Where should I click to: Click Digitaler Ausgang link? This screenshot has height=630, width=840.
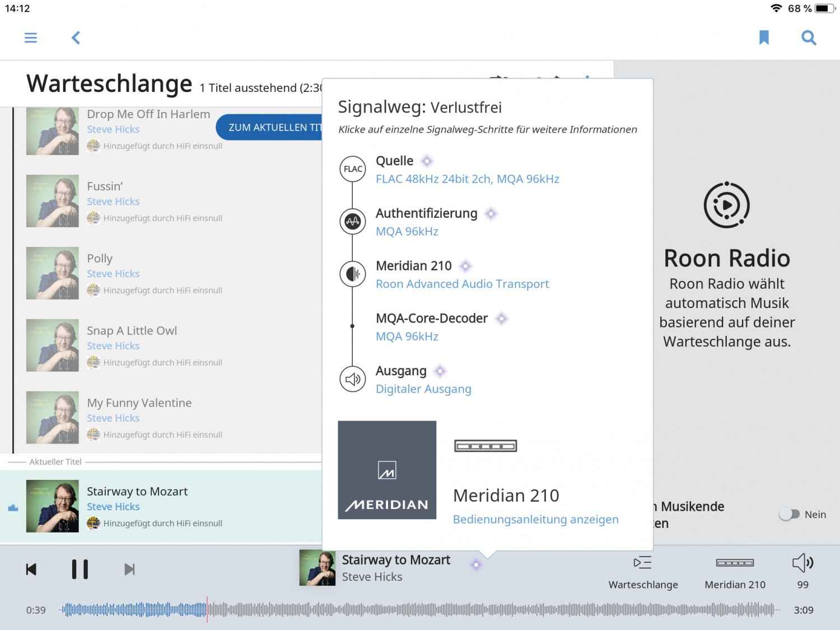pos(423,389)
